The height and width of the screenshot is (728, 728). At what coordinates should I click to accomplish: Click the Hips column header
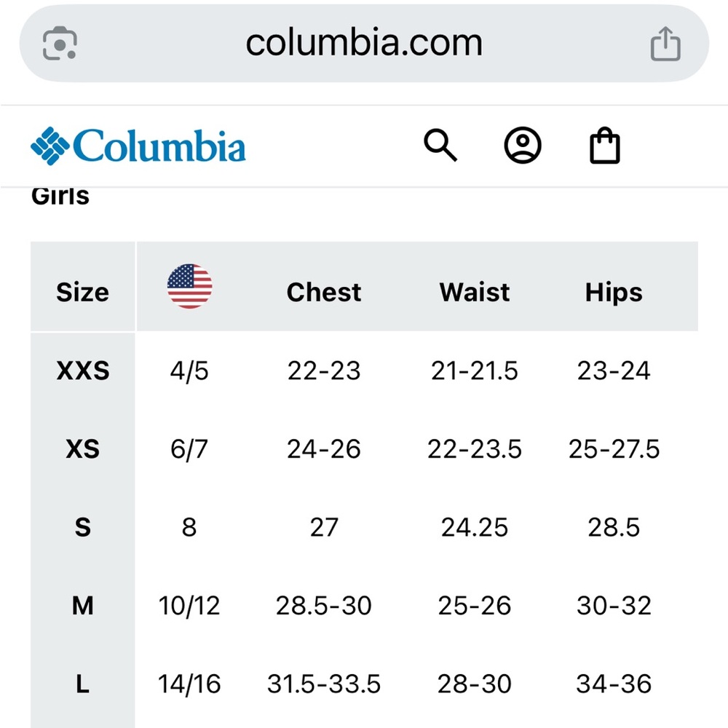(614, 292)
